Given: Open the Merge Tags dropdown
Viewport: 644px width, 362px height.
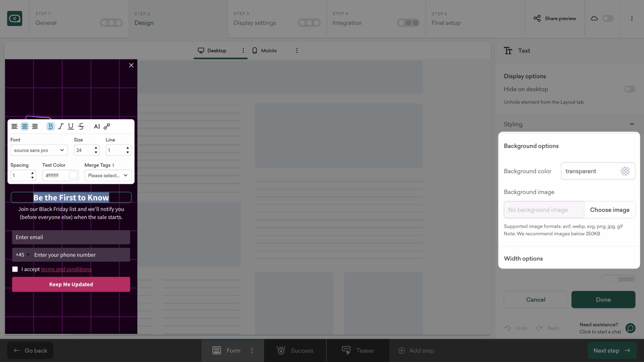Looking at the screenshot, I should pos(108,175).
